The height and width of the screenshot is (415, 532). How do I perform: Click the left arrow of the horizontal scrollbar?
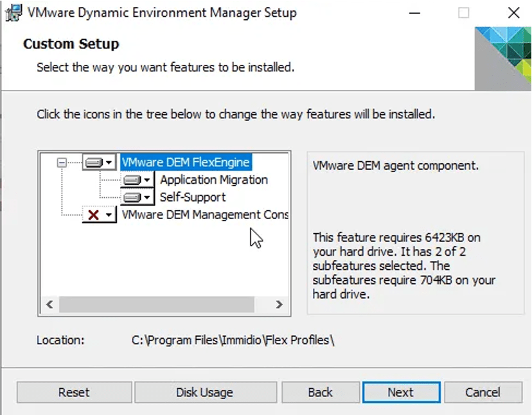49,305
